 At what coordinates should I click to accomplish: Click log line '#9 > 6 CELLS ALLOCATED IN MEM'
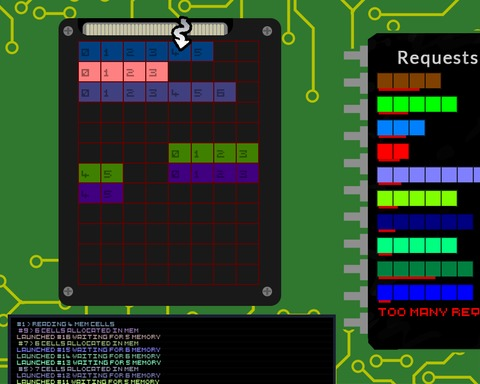pos(78,330)
